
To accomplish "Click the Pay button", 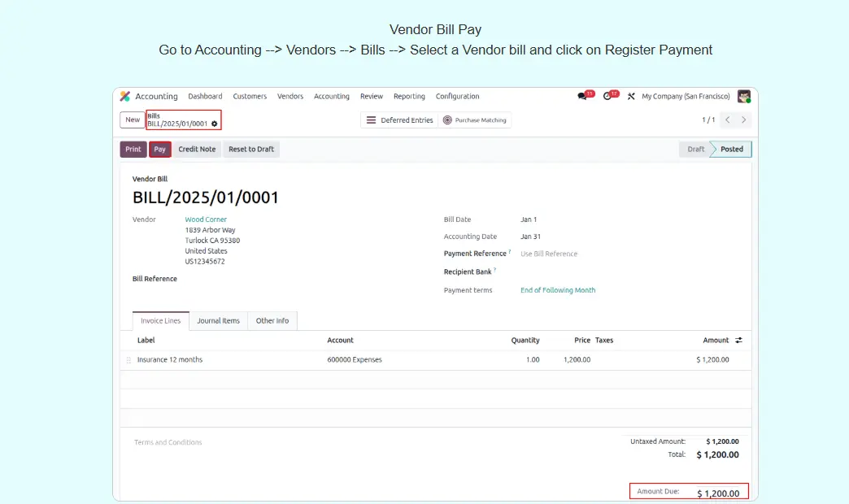I will click(159, 150).
